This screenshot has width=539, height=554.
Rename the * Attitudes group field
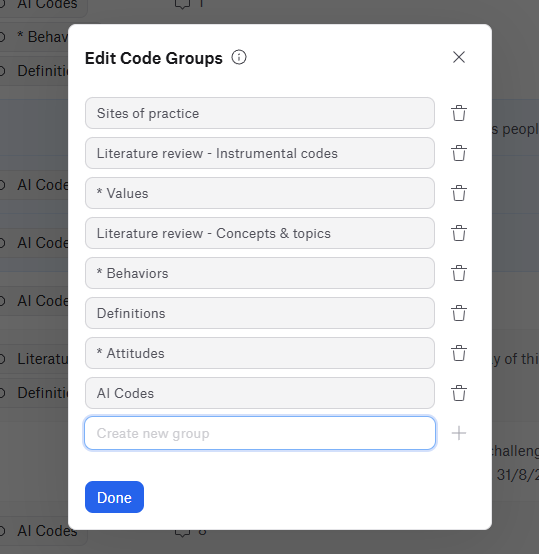point(260,353)
